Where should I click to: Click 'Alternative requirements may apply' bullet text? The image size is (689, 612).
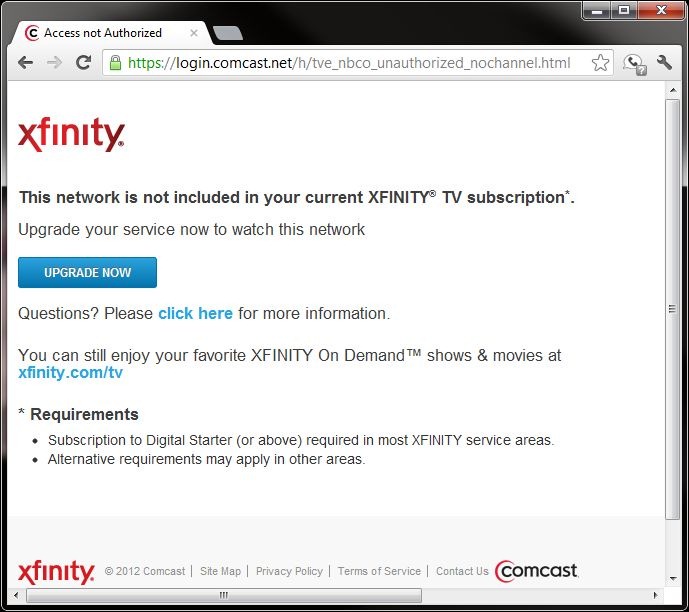[207, 460]
